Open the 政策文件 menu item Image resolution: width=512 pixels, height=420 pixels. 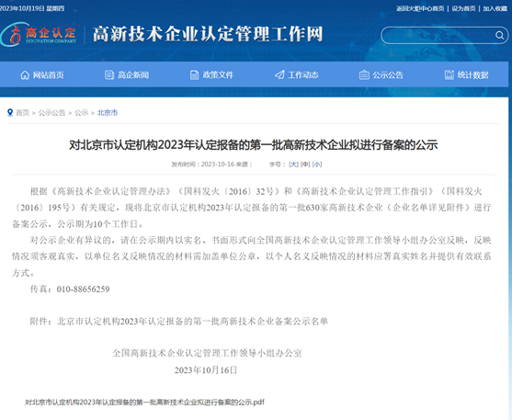point(218,75)
